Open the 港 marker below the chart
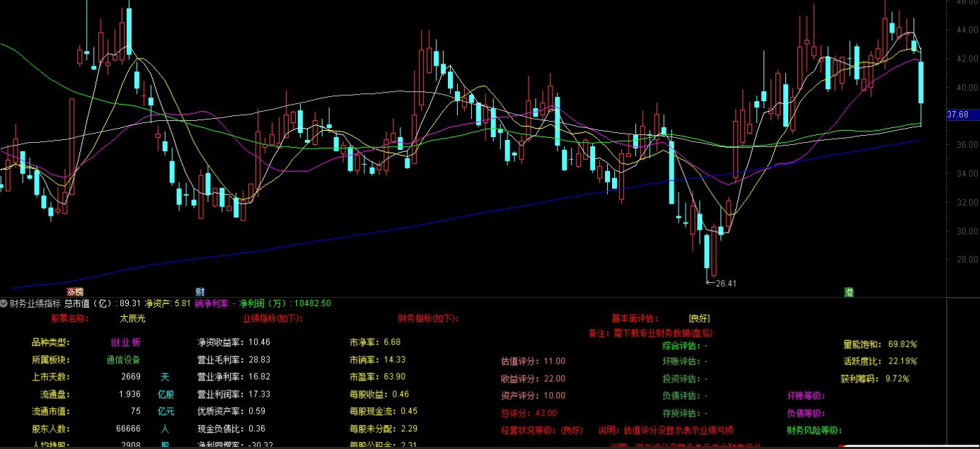Viewport: 980px width, 449px height. [848, 291]
